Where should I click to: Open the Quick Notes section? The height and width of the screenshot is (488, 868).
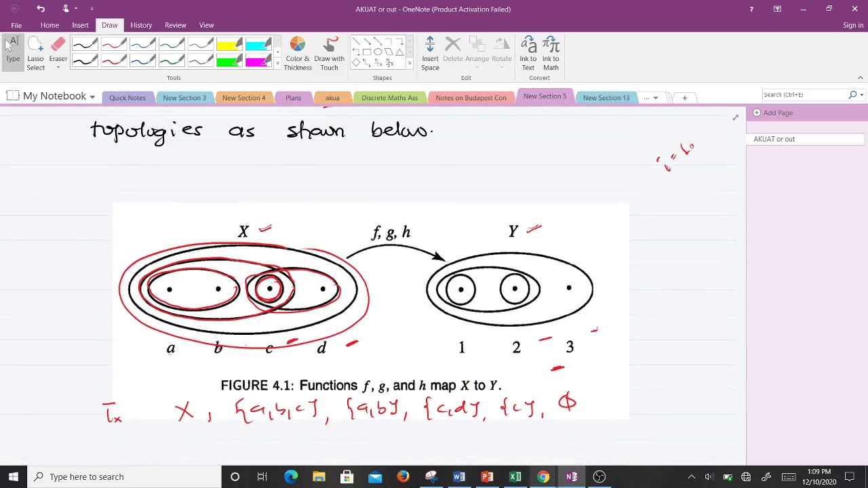click(127, 98)
